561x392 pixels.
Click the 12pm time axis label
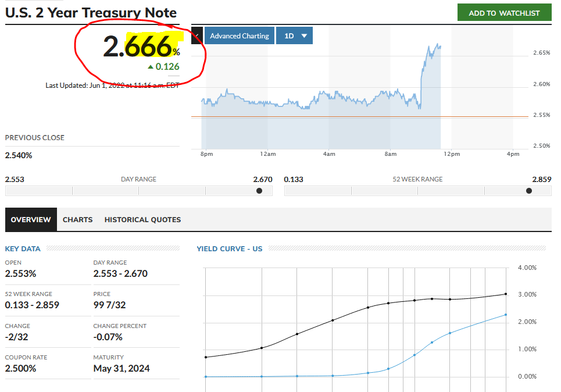(452, 154)
